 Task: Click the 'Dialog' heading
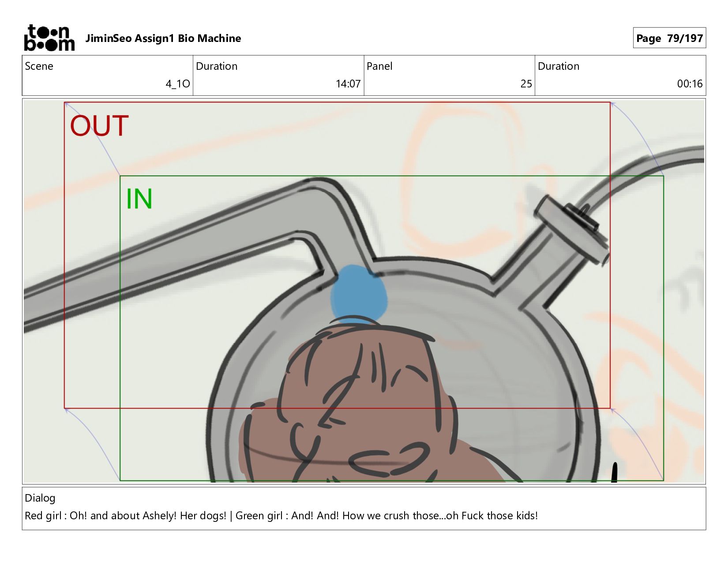click(40, 498)
